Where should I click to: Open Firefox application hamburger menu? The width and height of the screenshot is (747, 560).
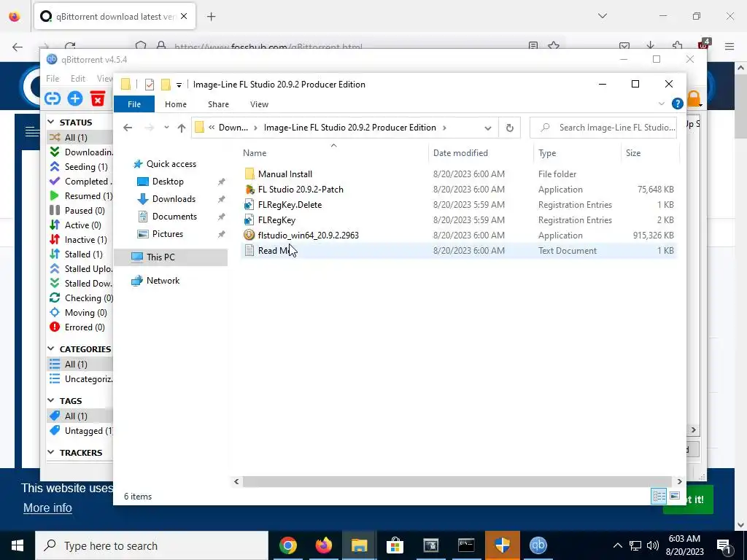[729, 46]
